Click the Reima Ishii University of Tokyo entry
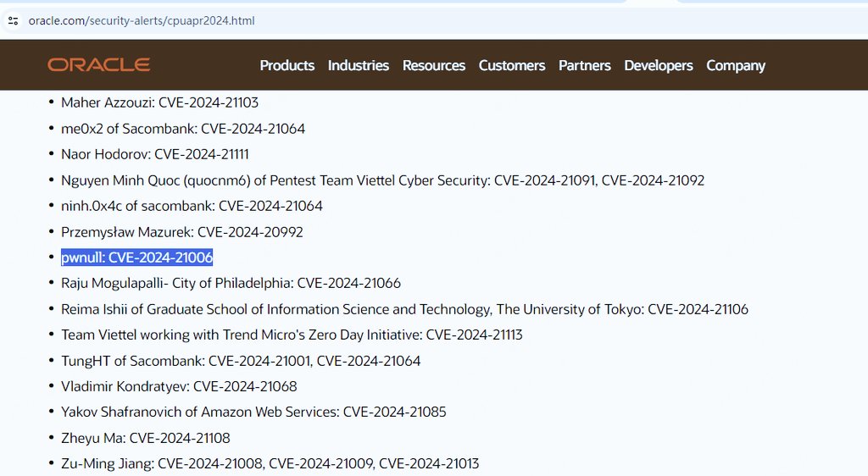Screen dimensions: 868x476 (404, 309)
